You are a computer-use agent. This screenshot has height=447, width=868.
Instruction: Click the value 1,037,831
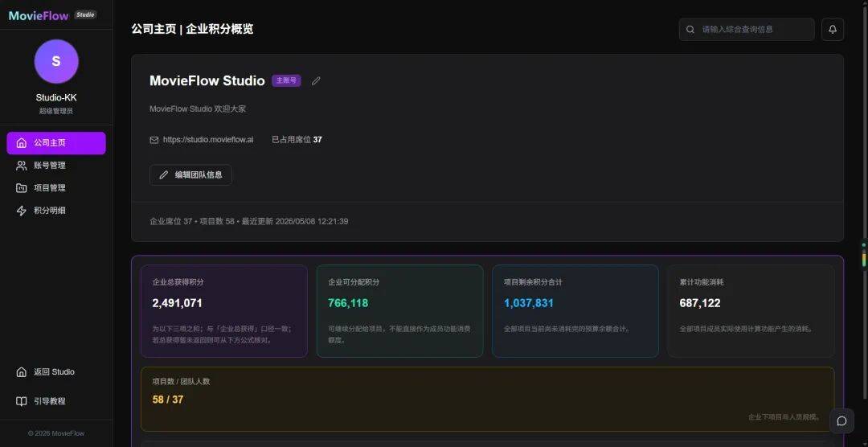(x=528, y=303)
